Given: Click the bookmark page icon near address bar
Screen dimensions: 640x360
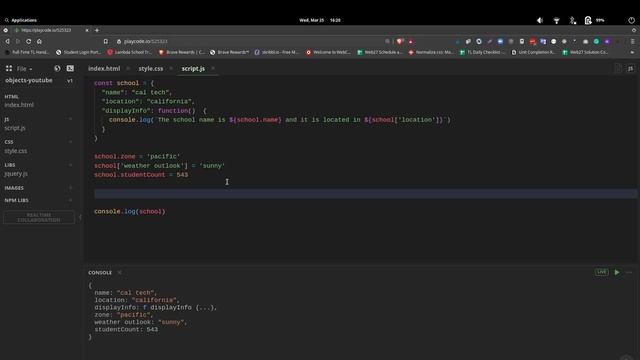Looking at the screenshot, I should click(106, 41).
